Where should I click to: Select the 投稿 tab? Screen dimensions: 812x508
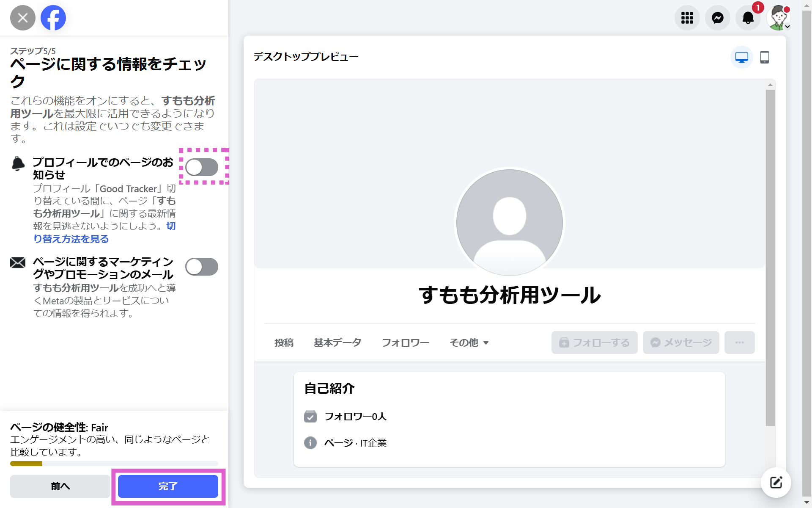click(x=284, y=342)
